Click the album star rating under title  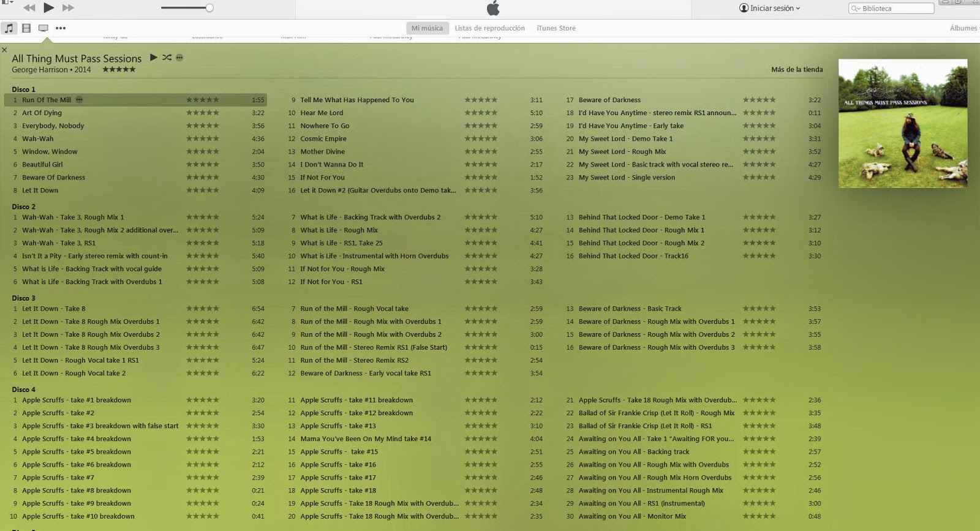tap(119, 70)
